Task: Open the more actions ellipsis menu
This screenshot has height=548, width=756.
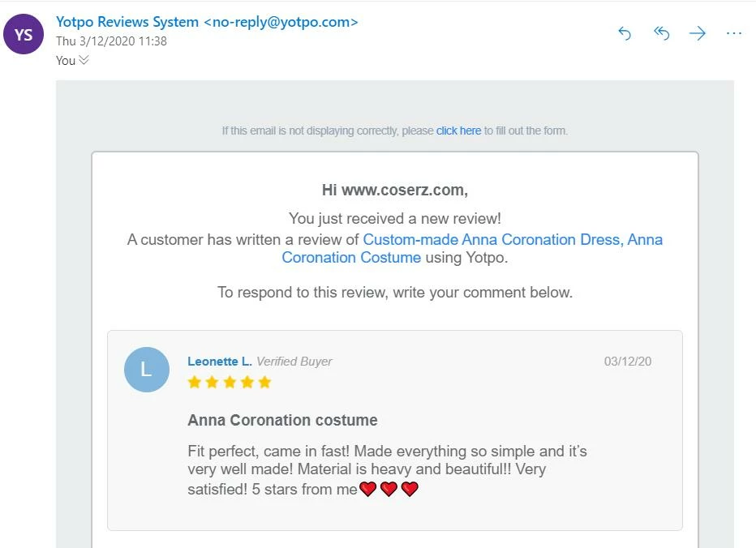Action: [734, 33]
